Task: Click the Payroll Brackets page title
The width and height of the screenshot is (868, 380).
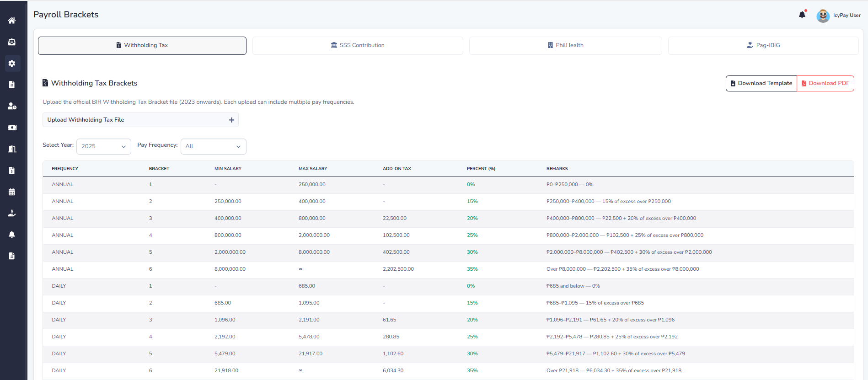Action: [66, 15]
